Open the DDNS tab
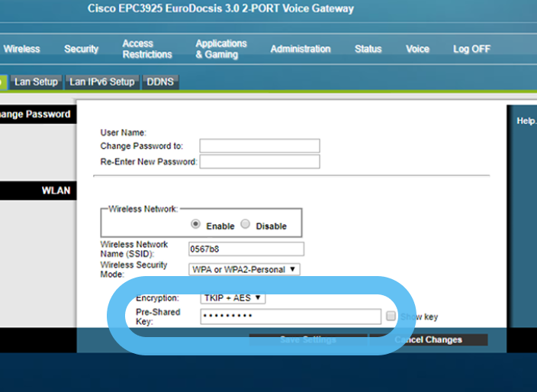Screen dimensions: 537x392 tap(160, 82)
